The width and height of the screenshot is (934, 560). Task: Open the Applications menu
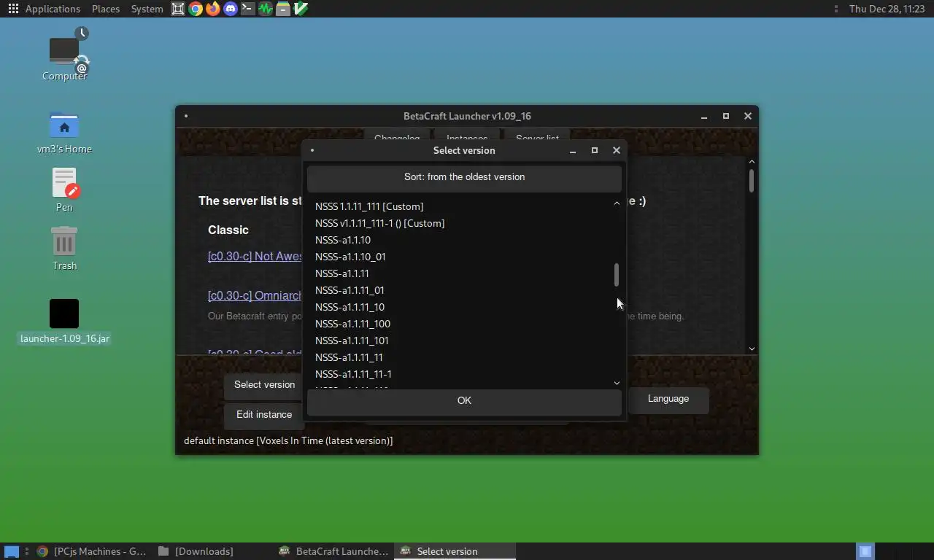tap(53, 9)
